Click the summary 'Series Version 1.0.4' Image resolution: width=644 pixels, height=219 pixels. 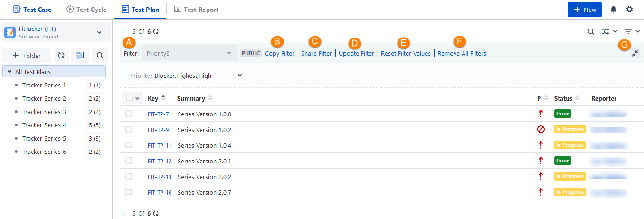[x=204, y=145]
